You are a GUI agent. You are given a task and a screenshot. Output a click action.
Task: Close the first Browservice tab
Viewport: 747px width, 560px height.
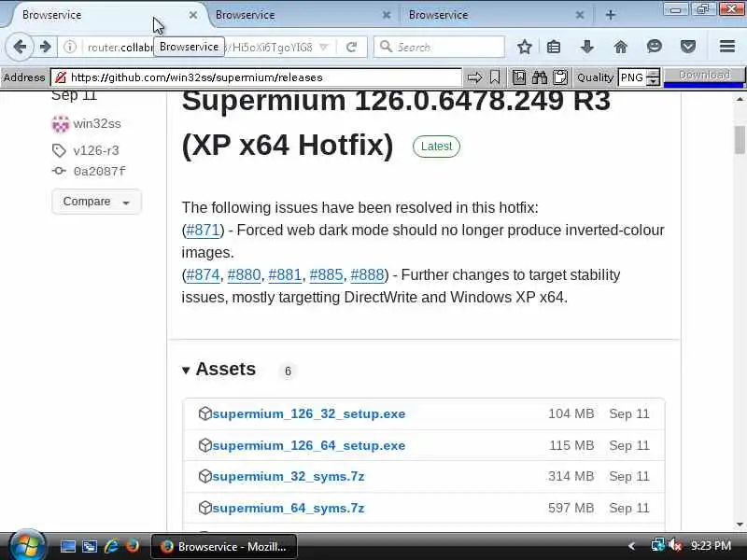coord(193,15)
